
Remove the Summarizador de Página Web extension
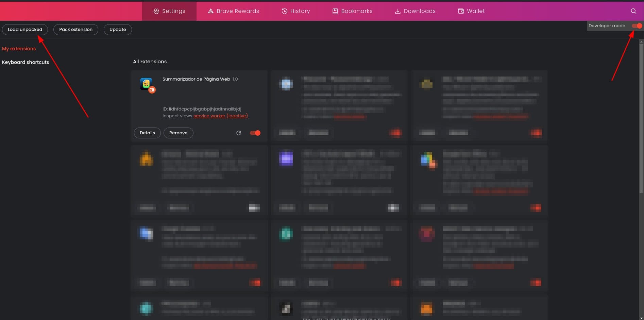click(179, 133)
